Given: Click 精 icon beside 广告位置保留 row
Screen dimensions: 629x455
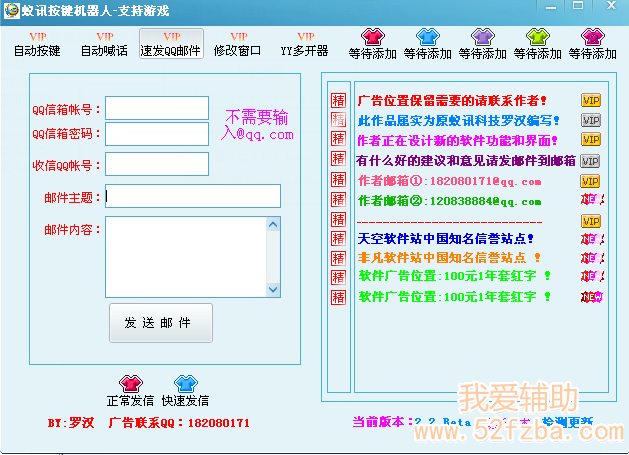Looking at the screenshot, I should pyautogui.click(x=338, y=100).
